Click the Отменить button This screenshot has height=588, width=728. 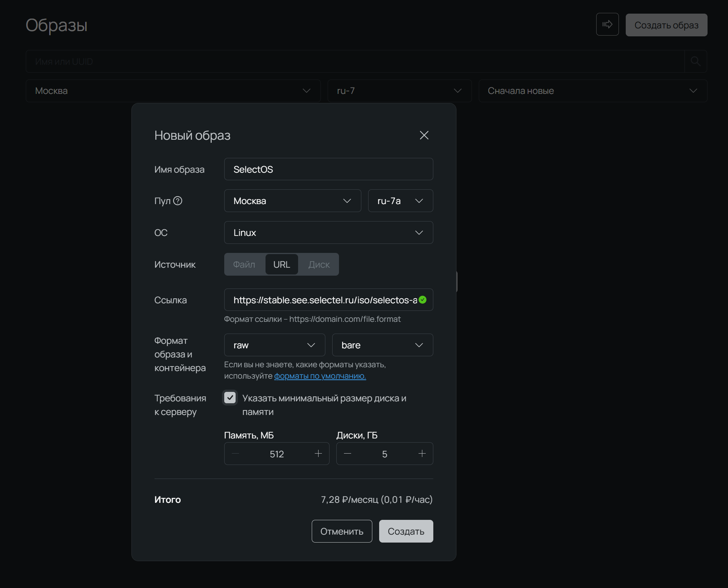(x=342, y=531)
